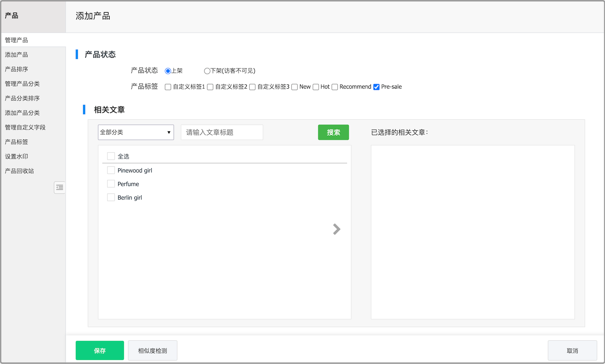
Task: Run 相似度检测 similarity detection
Action: coord(152,350)
